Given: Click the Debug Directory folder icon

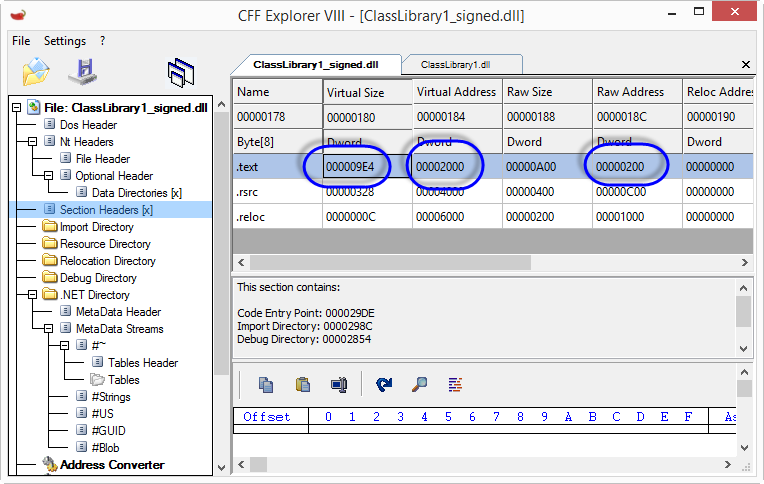Looking at the screenshot, I should (x=50, y=277).
